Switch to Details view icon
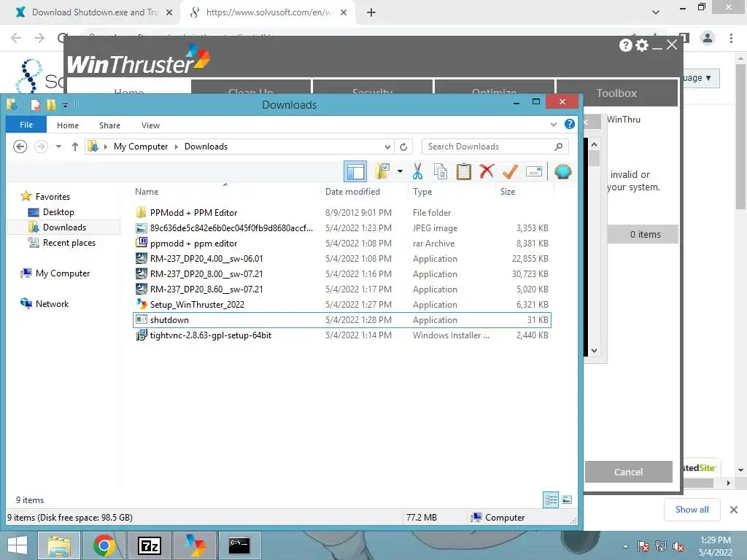 pyautogui.click(x=551, y=499)
